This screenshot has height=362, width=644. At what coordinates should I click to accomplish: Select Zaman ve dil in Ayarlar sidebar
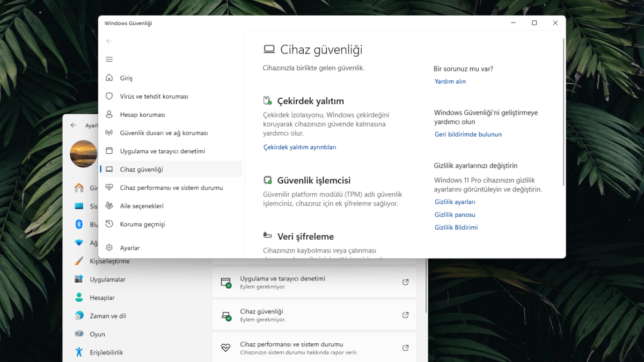click(x=108, y=316)
